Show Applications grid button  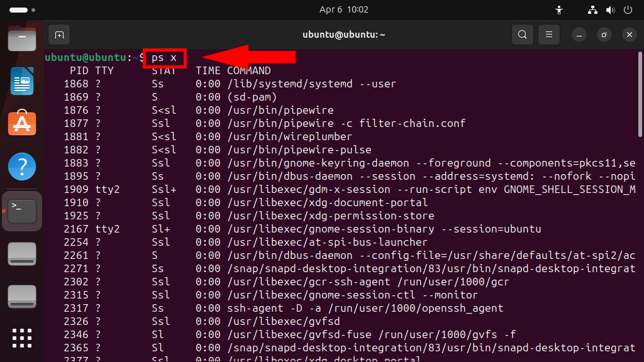[x=21, y=337]
